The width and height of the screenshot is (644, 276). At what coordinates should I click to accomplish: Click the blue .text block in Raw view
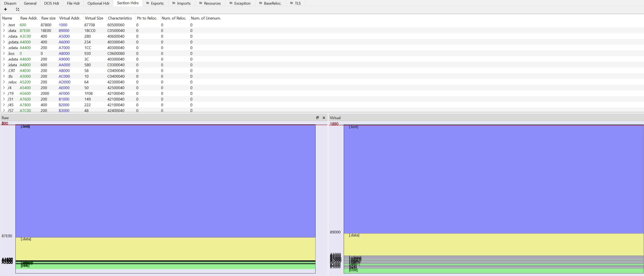tap(166, 181)
